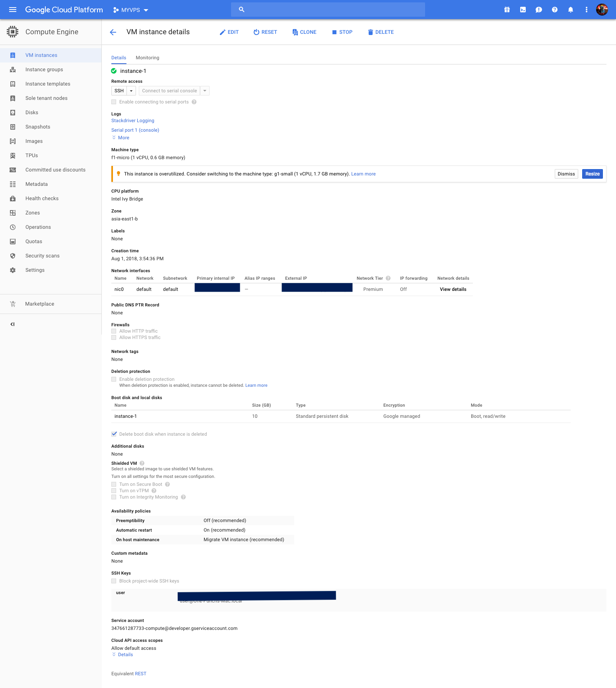Toggle Enable deletion protection checkbox
This screenshot has width=616, height=688.
114,379
